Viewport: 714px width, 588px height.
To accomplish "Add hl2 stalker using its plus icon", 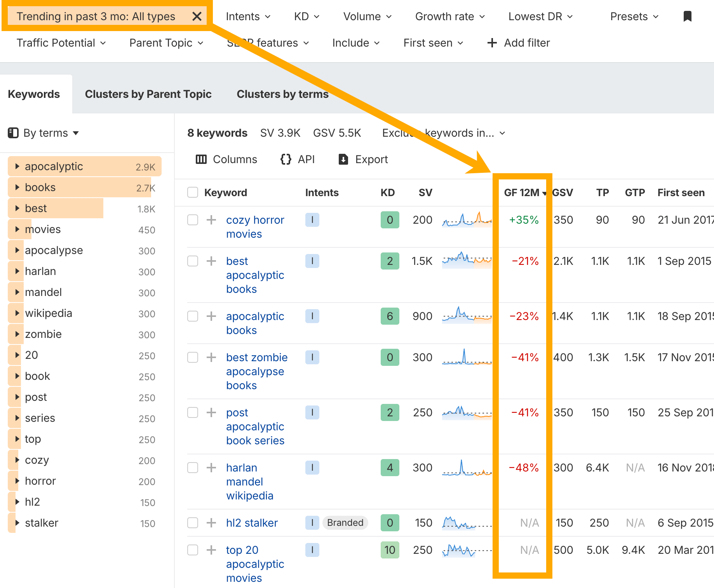I will (211, 523).
